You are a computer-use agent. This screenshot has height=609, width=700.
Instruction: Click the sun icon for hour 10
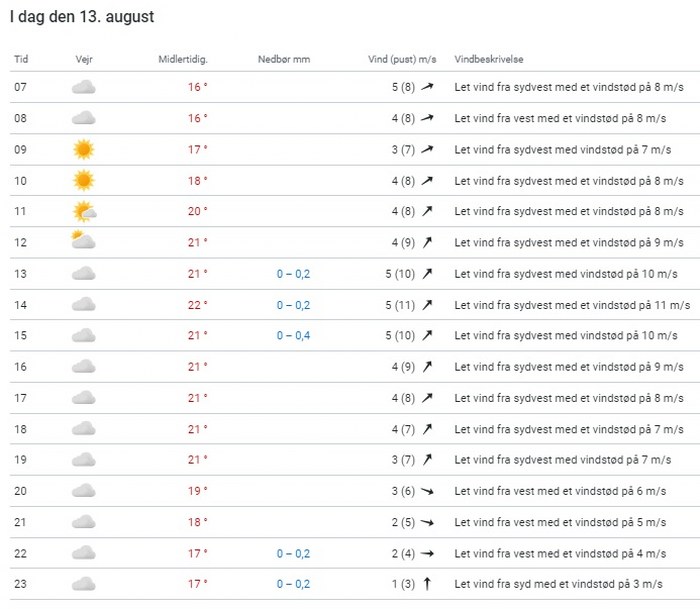pos(84,181)
